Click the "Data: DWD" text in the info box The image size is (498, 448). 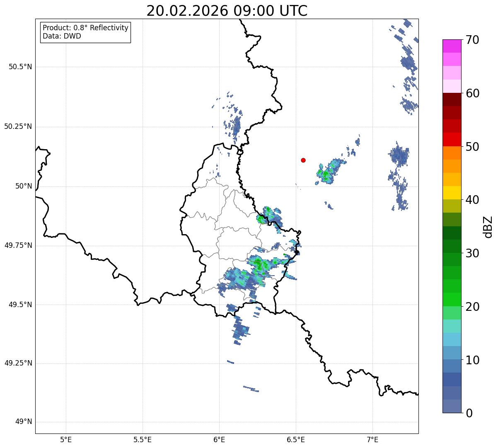(62, 36)
